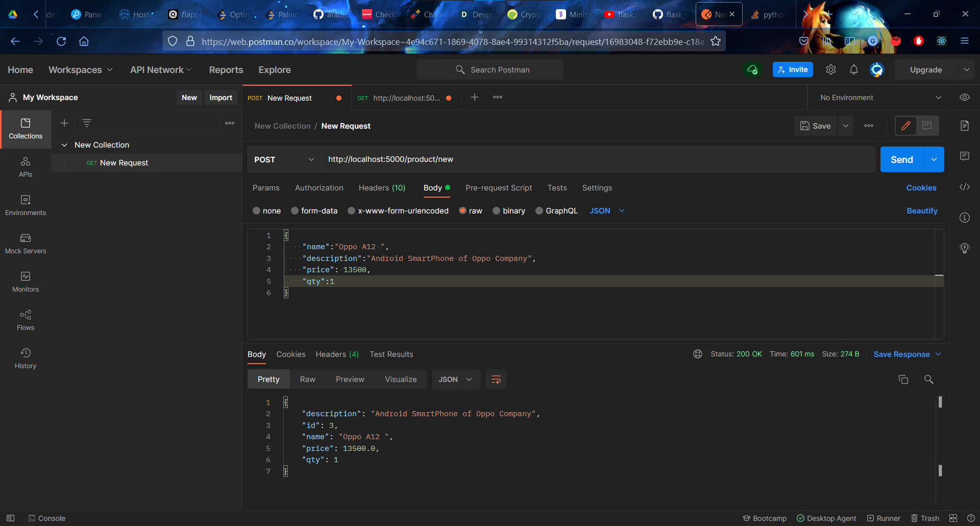Image resolution: width=980 pixels, height=526 pixels.
Task: Open the Environments sidebar panel
Action: click(26, 205)
